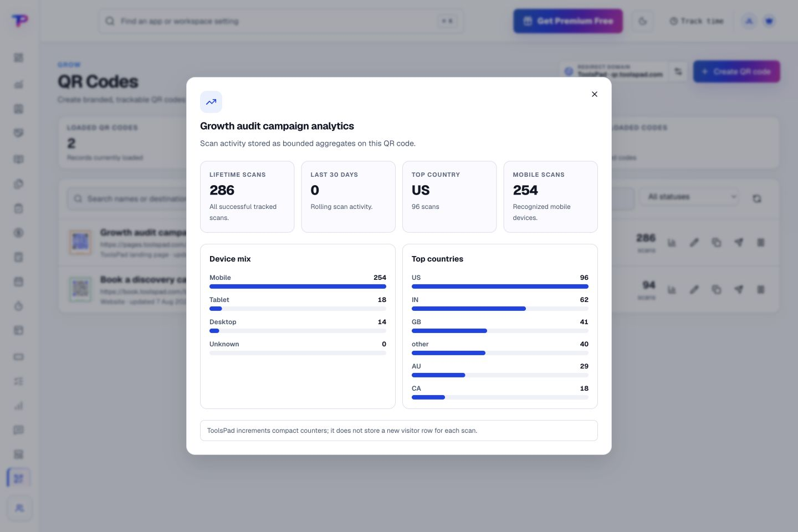
Task: Click the Get Premium Free button
Action: [x=568, y=21]
